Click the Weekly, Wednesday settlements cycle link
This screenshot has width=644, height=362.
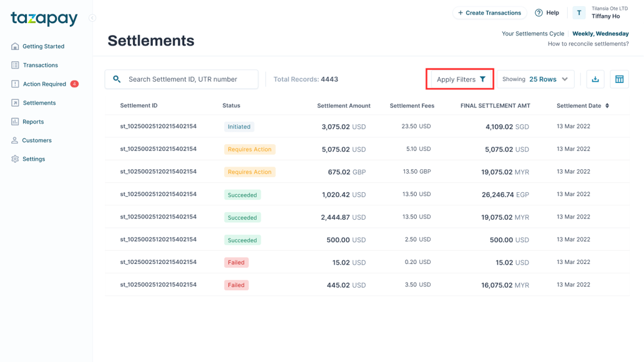[600, 34]
